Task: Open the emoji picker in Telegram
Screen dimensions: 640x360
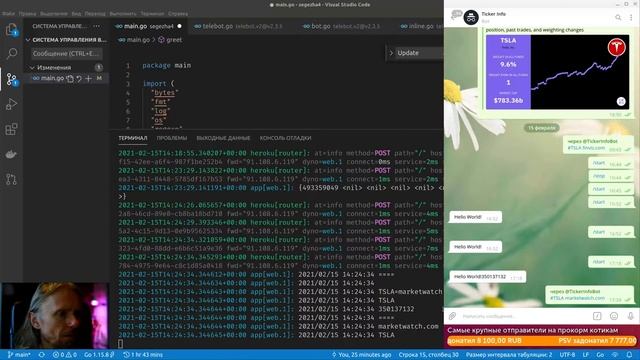Action: tap(614, 316)
